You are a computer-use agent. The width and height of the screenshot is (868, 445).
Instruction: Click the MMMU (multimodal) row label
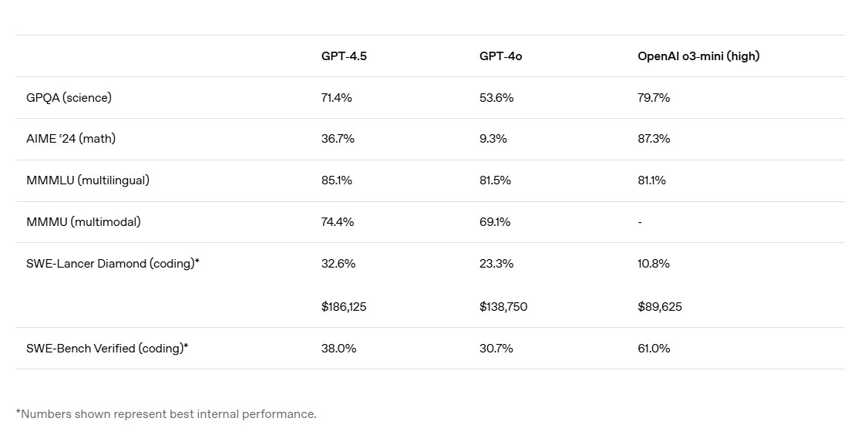tap(83, 222)
